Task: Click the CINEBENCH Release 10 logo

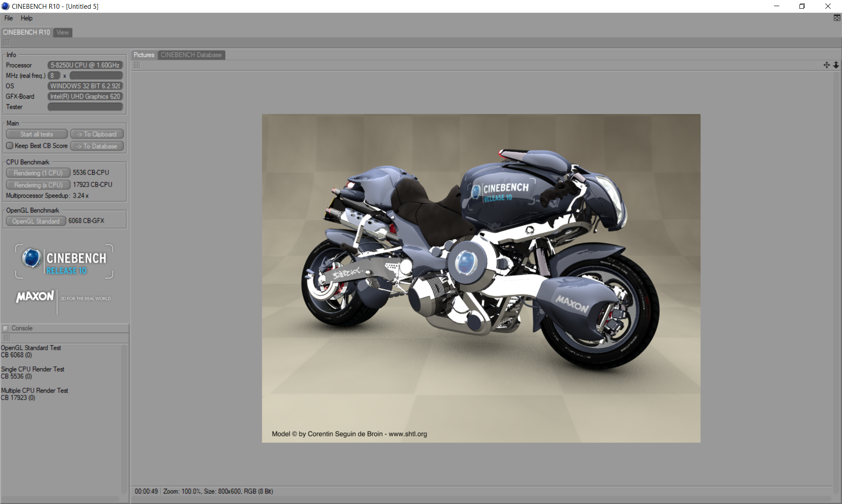Action: (x=64, y=261)
